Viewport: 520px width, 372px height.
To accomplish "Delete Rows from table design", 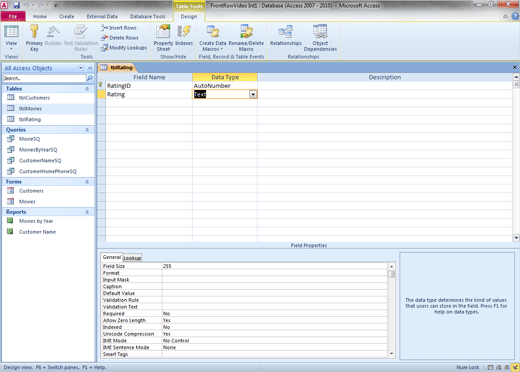I will pos(120,38).
